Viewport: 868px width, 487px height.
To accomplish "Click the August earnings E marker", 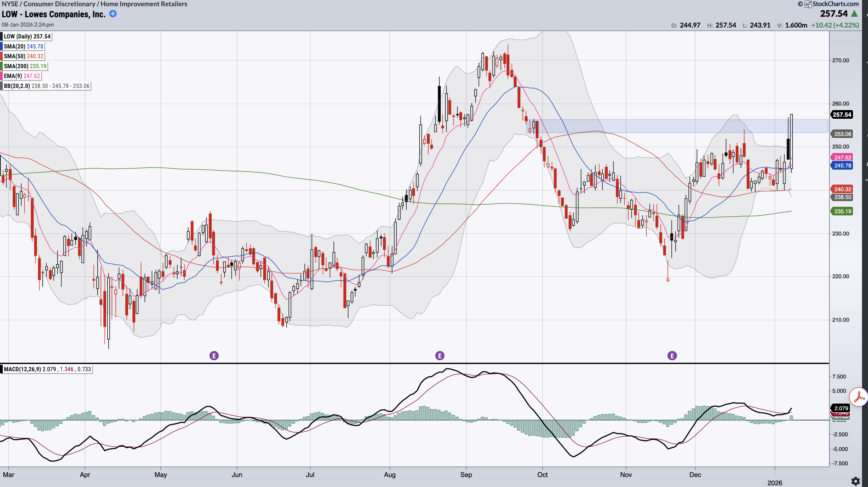I will click(x=440, y=355).
